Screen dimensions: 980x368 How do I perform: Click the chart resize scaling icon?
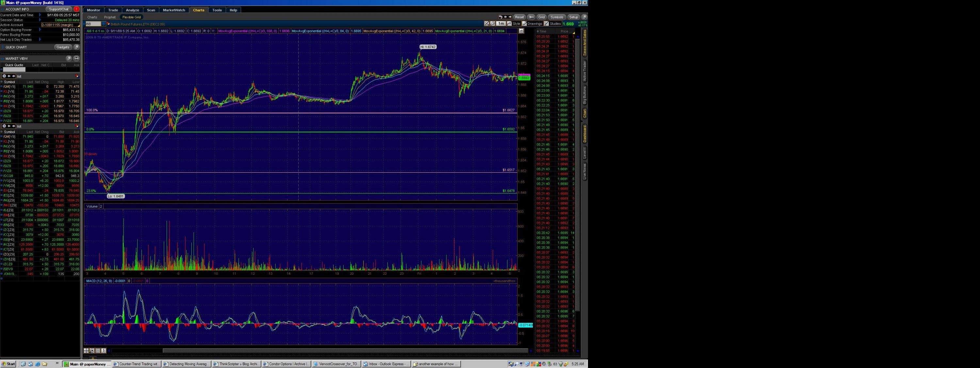click(x=487, y=24)
